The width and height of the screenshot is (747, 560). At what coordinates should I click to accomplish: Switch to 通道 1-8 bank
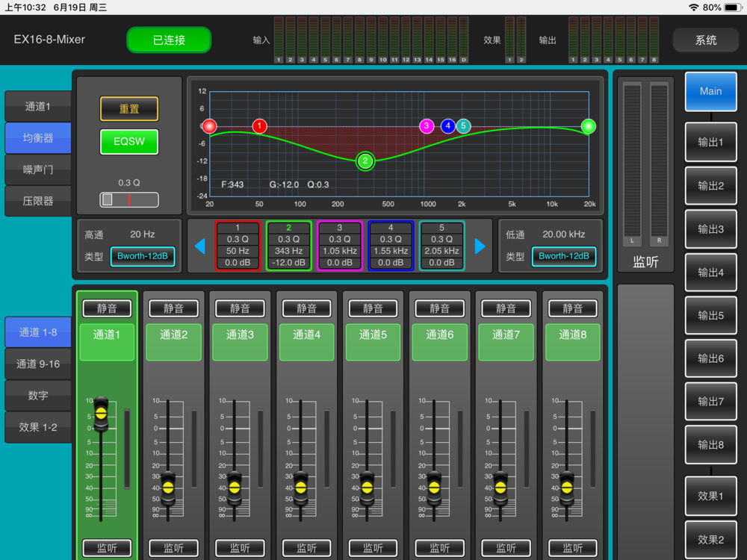pos(38,332)
